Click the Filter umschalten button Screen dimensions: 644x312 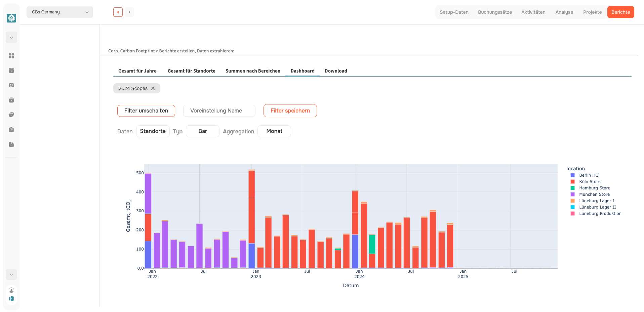point(146,111)
